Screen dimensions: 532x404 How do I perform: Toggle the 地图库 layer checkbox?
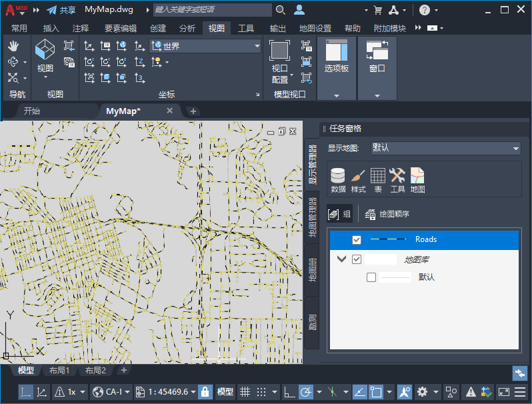pos(357,259)
